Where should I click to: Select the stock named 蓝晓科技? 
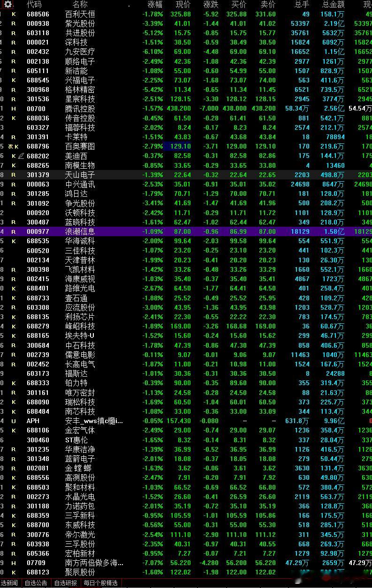(x=80, y=223)
